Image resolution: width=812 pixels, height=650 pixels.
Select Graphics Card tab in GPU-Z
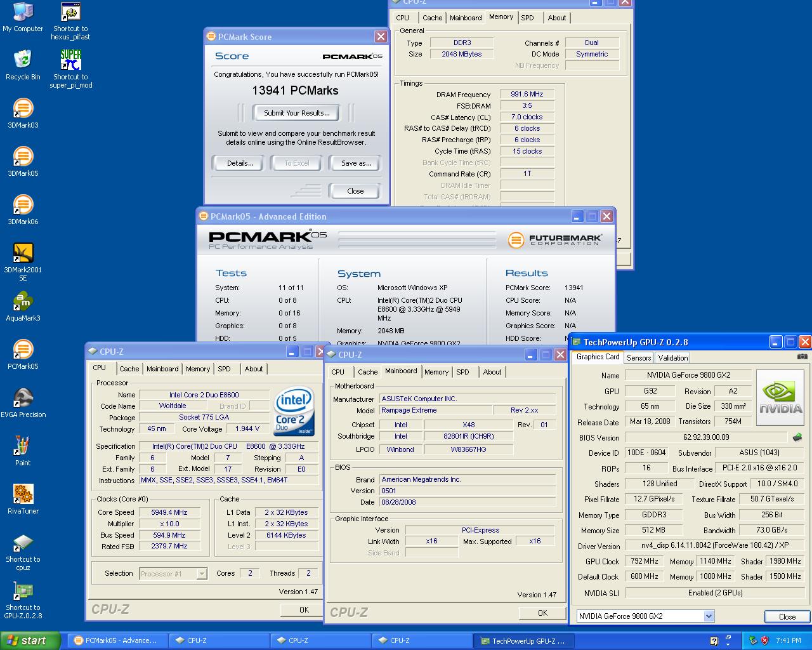pos(598,357)
